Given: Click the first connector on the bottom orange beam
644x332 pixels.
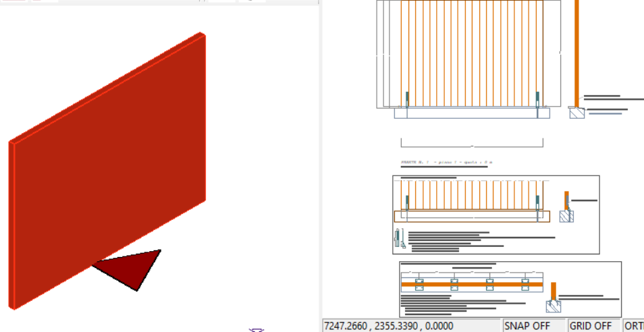Looking at the screenshot, I should point(419,284).
